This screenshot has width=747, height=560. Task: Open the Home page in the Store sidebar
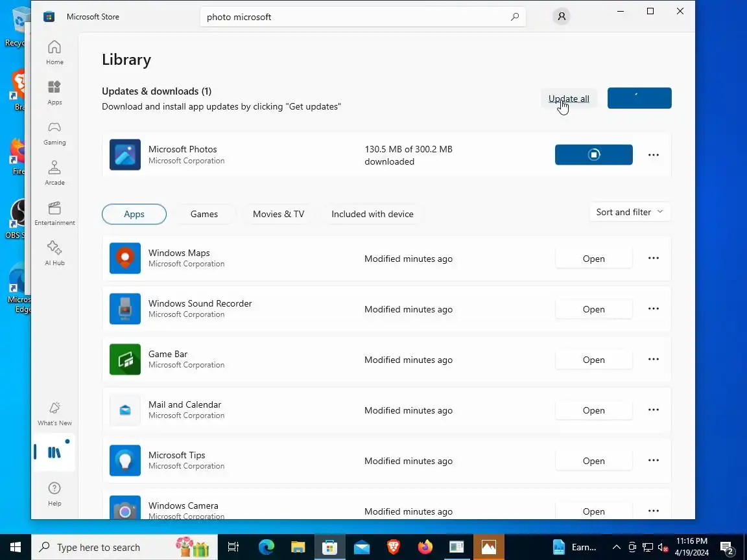point(54,52)
